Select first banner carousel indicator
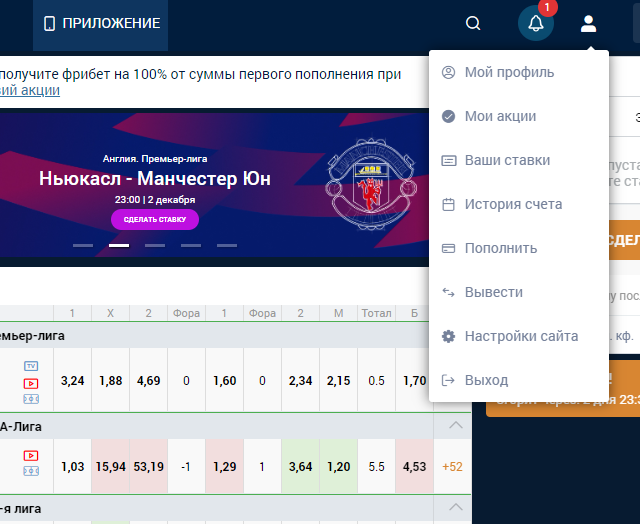The height and width of the screenshot is (524, 640). 83,246
